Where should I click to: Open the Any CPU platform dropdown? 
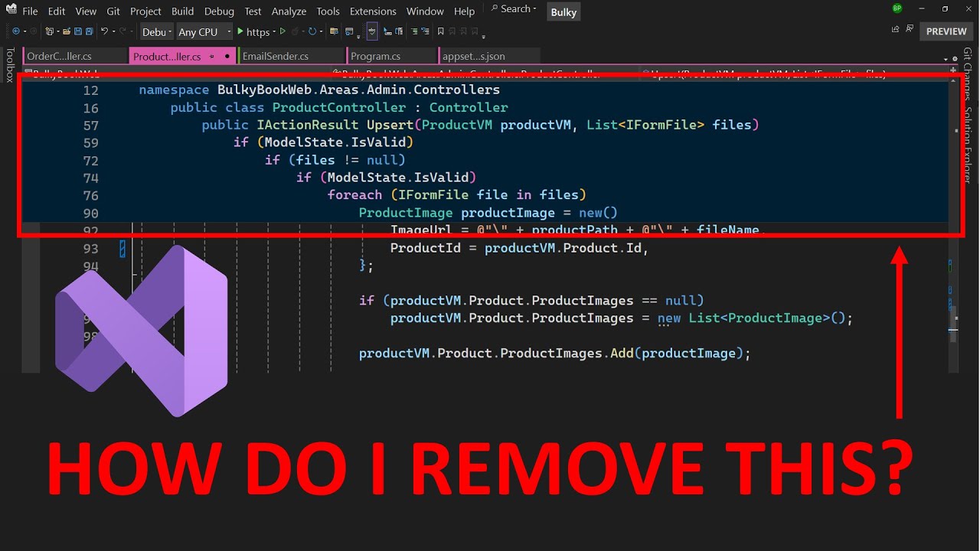[204, 31]
